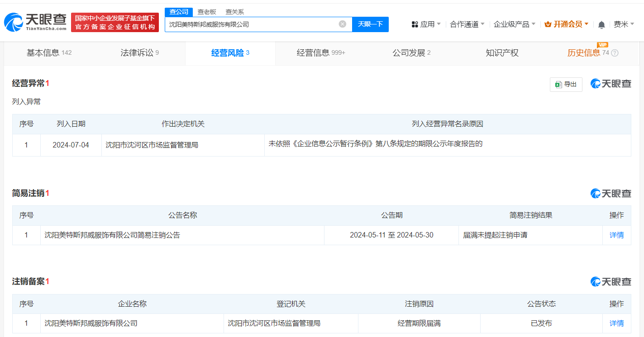Open 详情 for the 简易注销 record
644x337 pixels.
click(x=616, y=235)
